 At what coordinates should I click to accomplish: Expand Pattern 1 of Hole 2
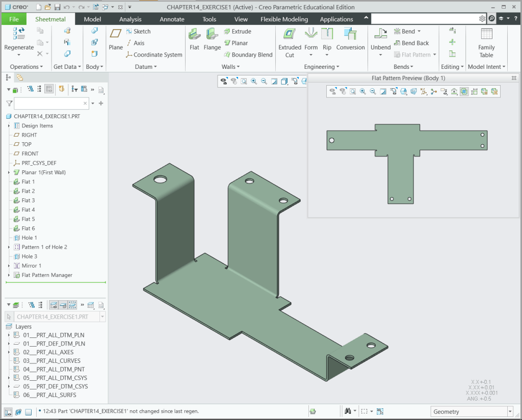tap(9, 247)
